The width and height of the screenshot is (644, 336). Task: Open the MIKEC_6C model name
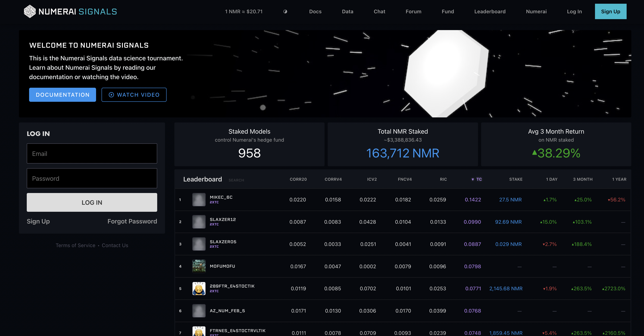[x=221, y=197]
